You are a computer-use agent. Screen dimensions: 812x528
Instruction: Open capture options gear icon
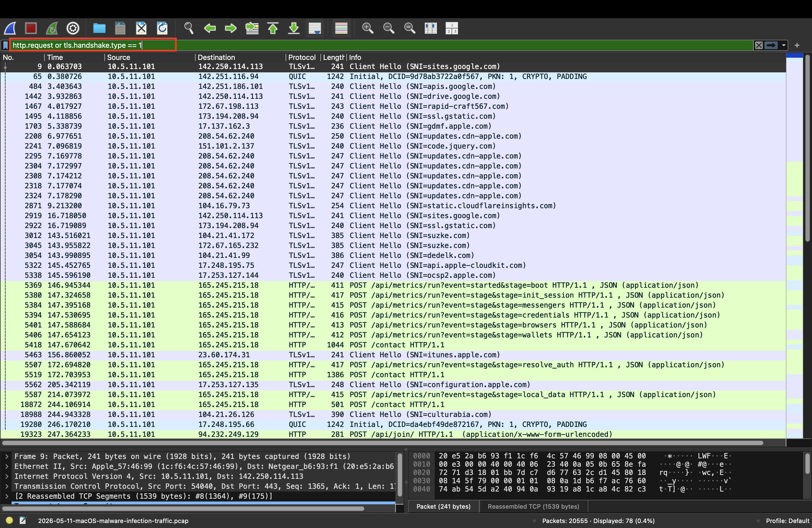pyautogui.click(x=73, y=28)
